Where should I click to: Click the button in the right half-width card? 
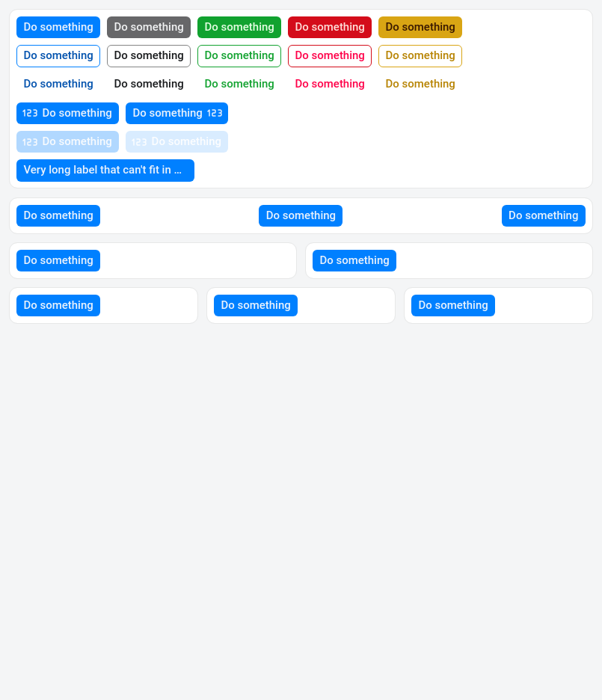click(354, 261)
